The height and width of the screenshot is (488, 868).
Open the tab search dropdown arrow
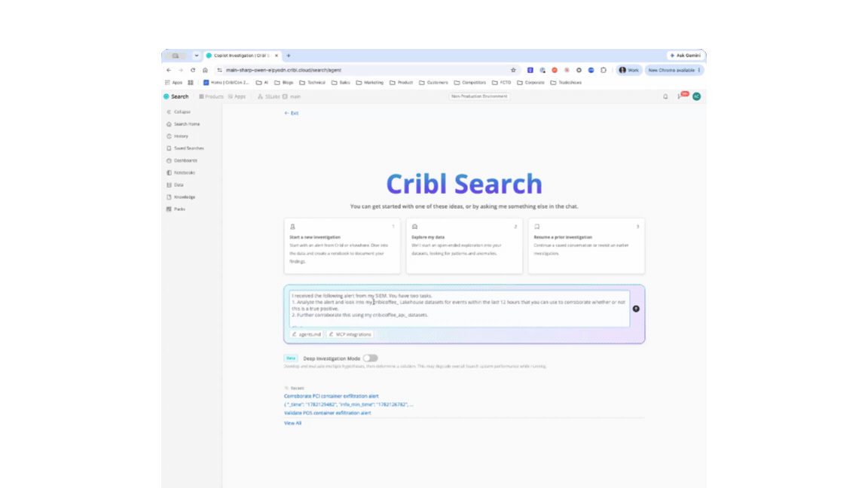coord(197,55)
